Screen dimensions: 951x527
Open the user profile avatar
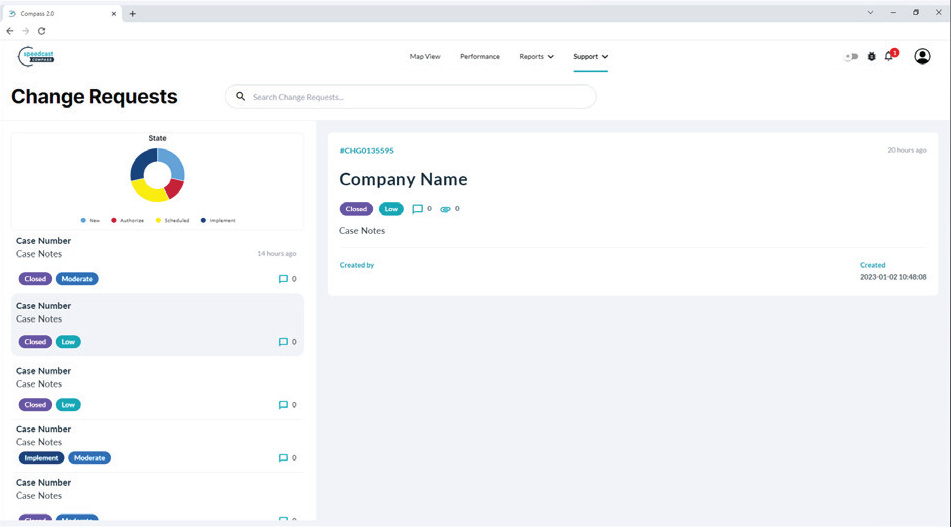tap(922, 56)
